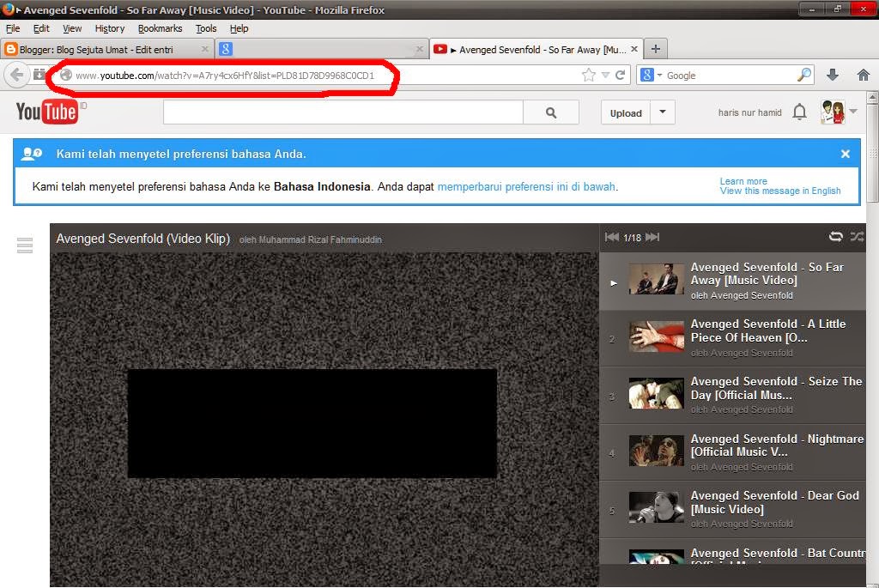Click the video player area
The width and height of the screenshot is (879, 588).
[x=324, y=419]
